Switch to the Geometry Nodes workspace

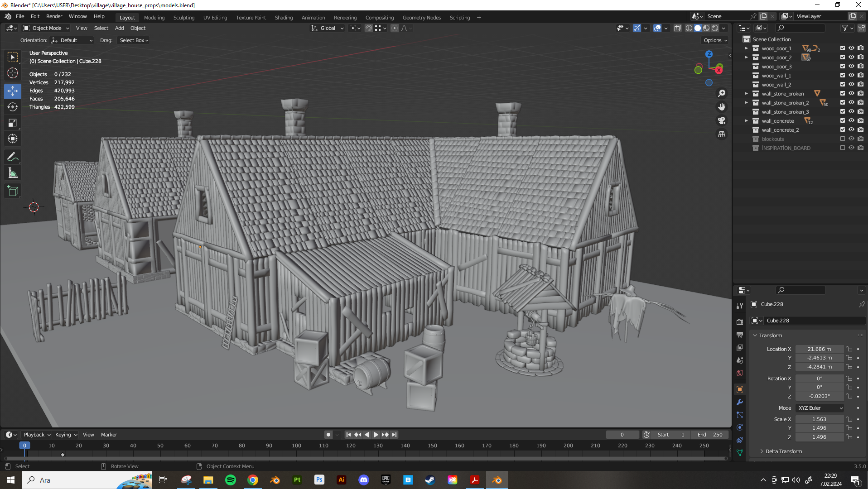[422, 18]
